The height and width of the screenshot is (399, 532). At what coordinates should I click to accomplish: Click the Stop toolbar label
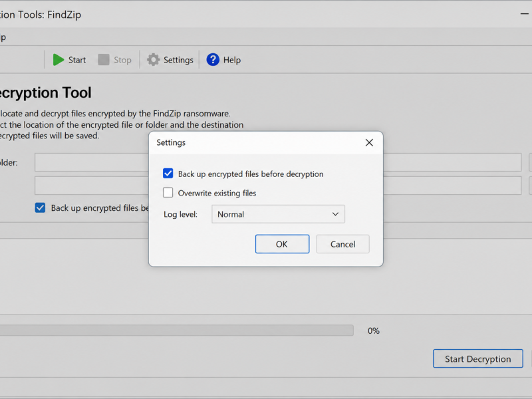(122, 60)
